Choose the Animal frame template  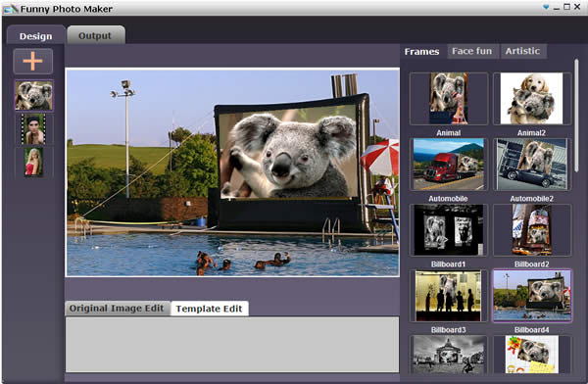pos(449,99)
